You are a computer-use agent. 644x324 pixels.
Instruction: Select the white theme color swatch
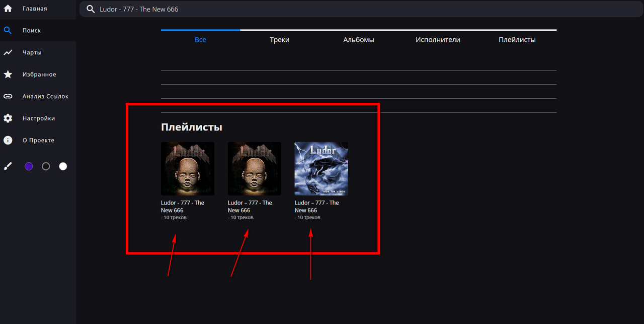pyautogui.click(x=63, y=166)
